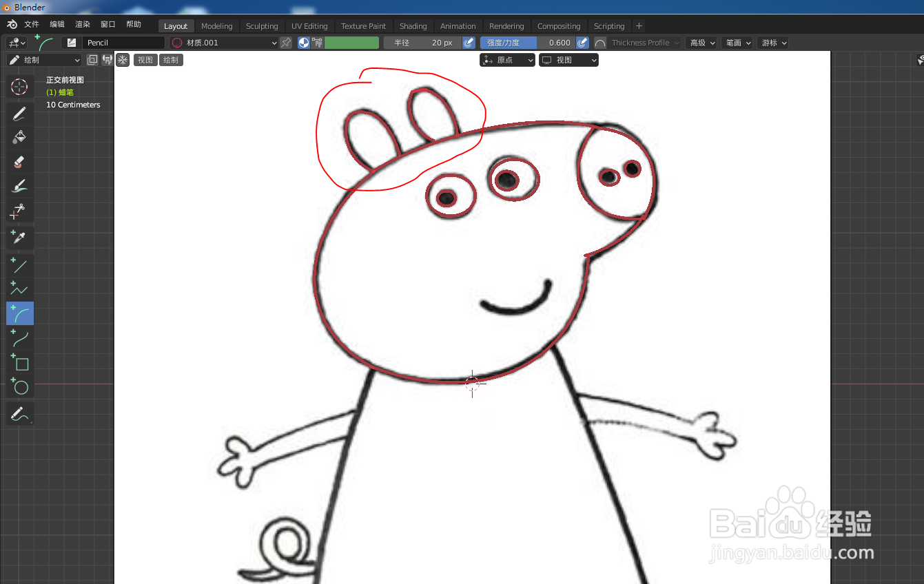Activate the Cutter tool
This screenshot has height=584, width=924.
(19, 211)
